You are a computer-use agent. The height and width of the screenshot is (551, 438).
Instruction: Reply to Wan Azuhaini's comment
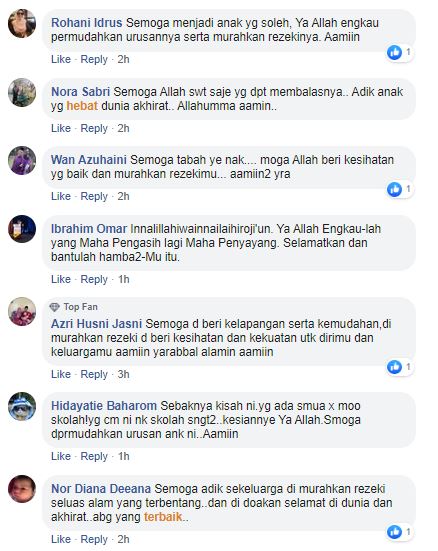coord(94,196)
